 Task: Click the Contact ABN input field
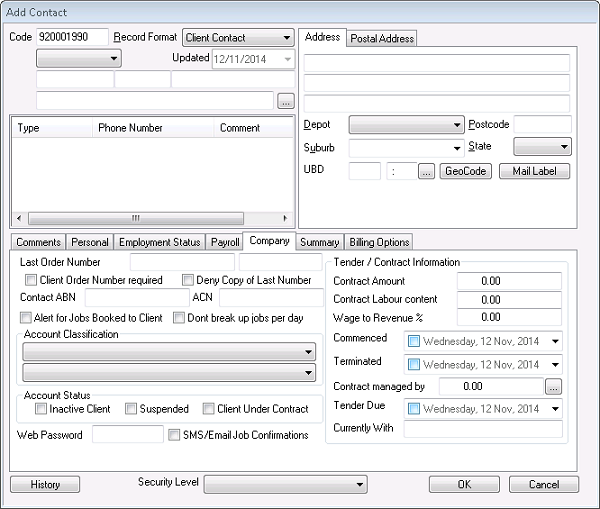(136, 298)
